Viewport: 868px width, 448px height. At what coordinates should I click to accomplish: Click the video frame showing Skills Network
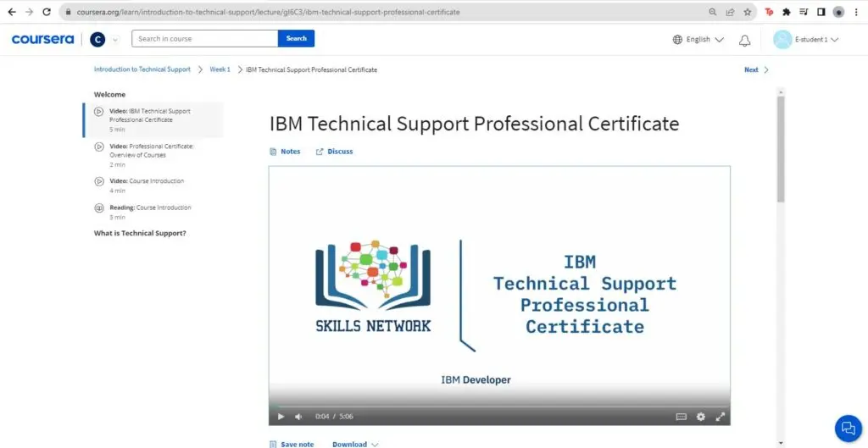click(x=499, y=296)
